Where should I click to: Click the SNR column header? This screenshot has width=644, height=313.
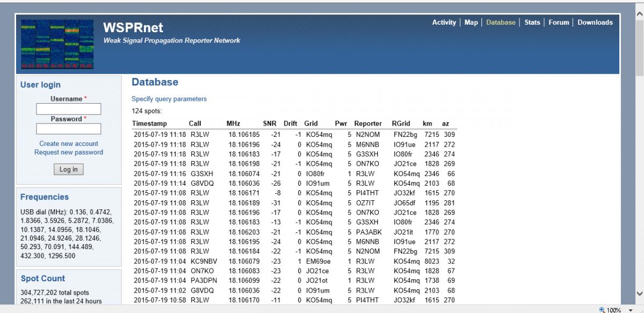pos(269,123)
